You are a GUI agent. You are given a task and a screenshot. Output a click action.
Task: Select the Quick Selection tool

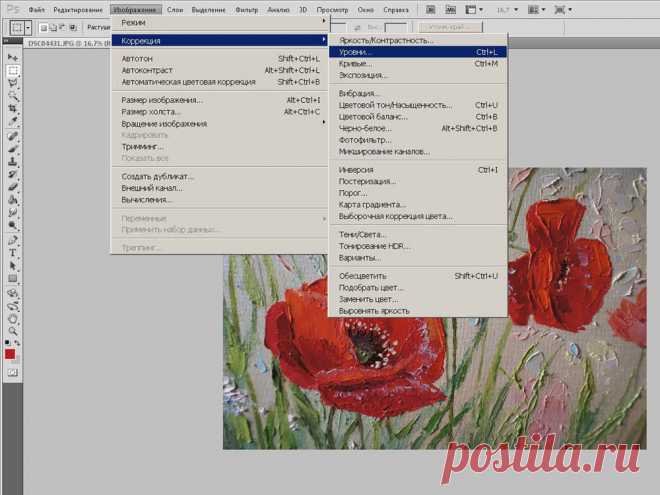click(13, 96)
